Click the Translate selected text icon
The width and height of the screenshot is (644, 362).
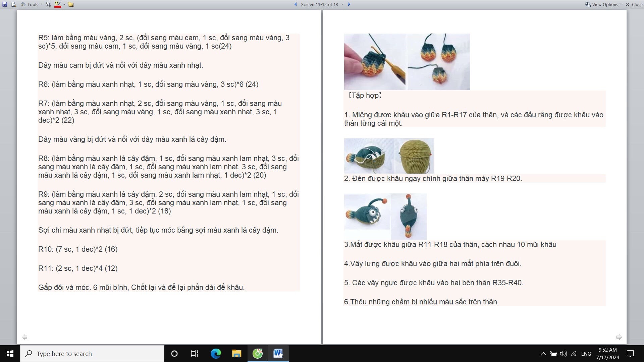pyautogui.click(x=48, y=4)
